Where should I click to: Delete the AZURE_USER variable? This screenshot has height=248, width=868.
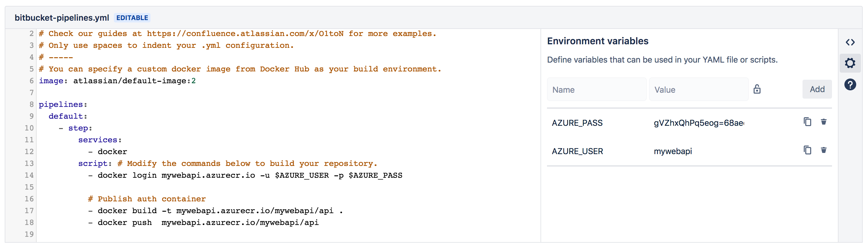click(823, 150)
